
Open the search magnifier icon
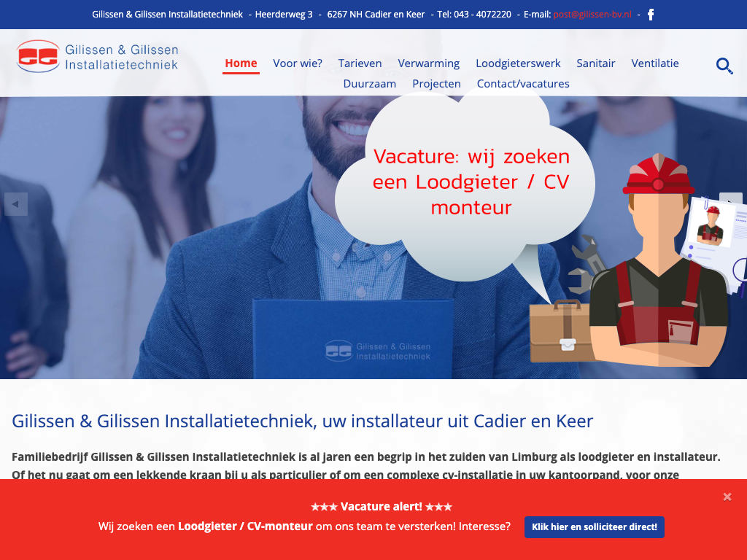pos(724,66)
